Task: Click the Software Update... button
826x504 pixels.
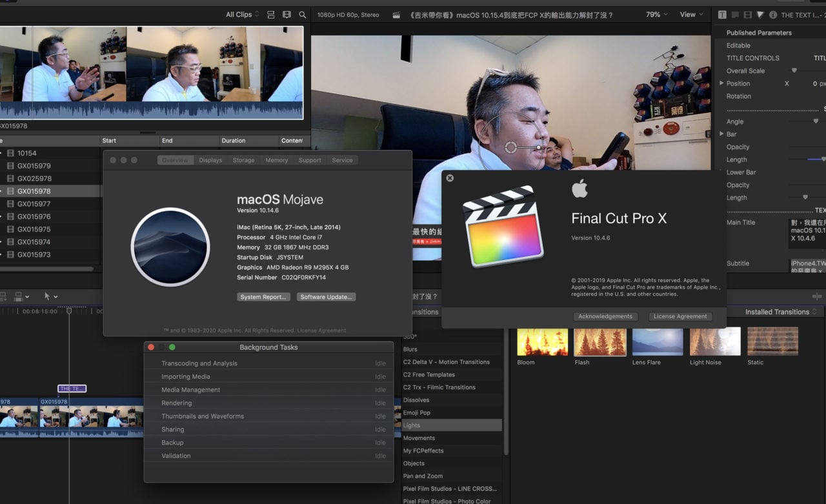Action: click(x=326, y=297)
